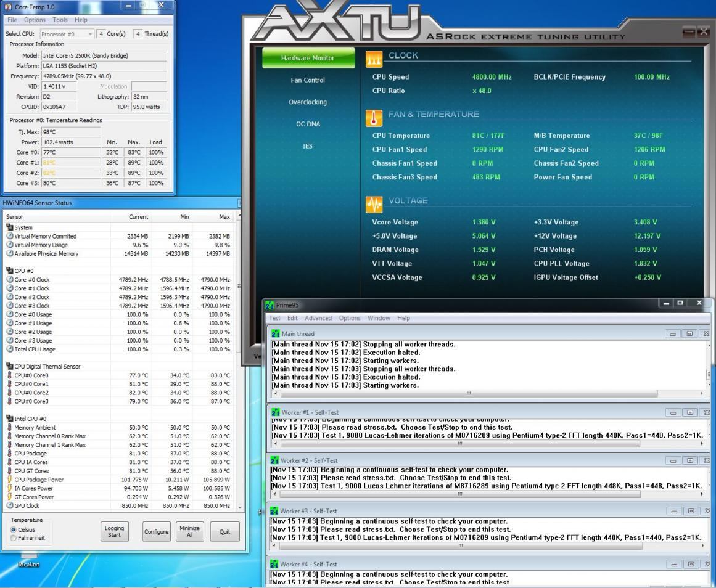Click Total CPU Usage sensor icon
The height and width of the screenshot is (588, 716).
(x=10, y=349)
